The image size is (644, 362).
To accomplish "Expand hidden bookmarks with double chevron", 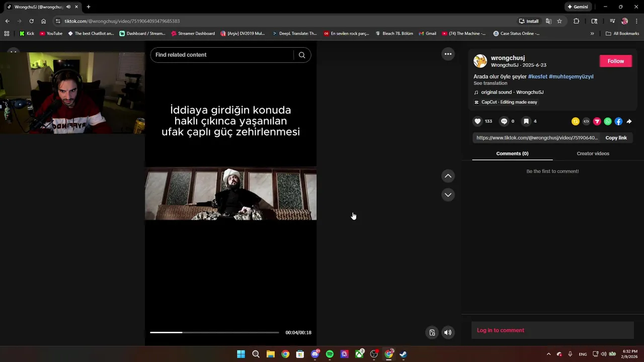I will click(592, 34).
